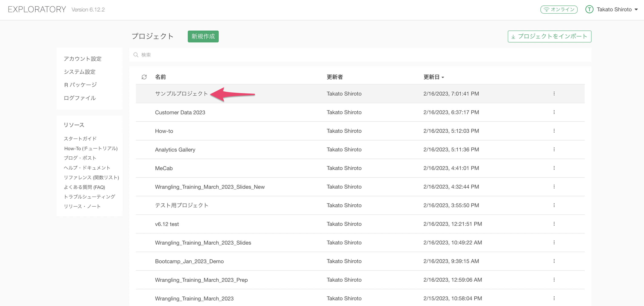Open more options for テスト用プロジェクト
The height and width of the screenshot is (306, 644).
[554, 205]
